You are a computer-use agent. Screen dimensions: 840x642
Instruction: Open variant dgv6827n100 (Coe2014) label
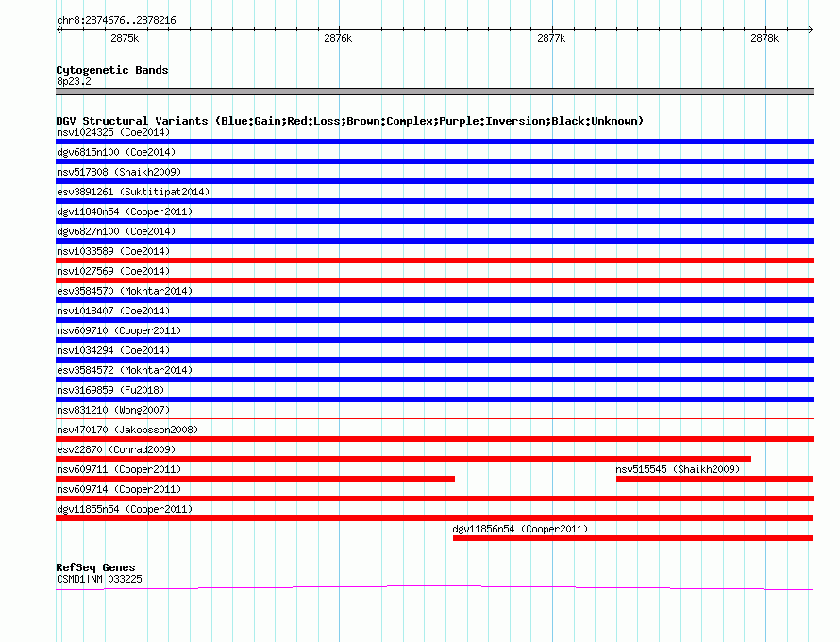[x=116, y=231]
